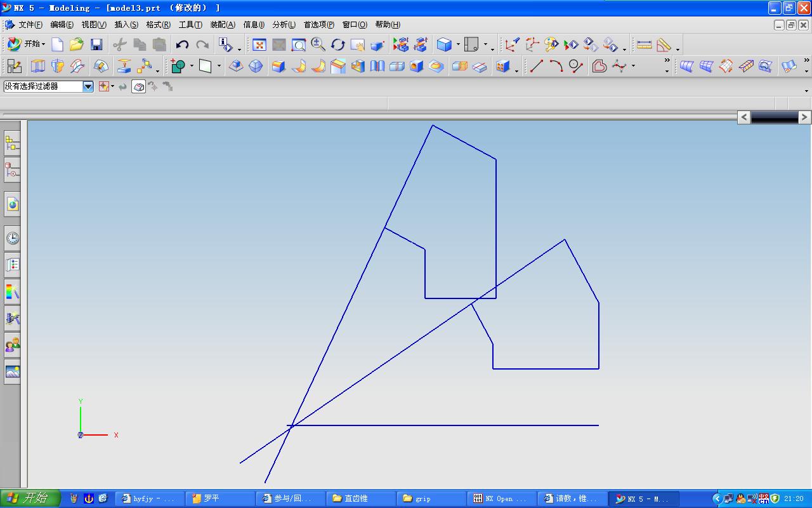Screen dimensions: 812x508
Task: Select the Arc curve tool
Action: pos(556,66)
